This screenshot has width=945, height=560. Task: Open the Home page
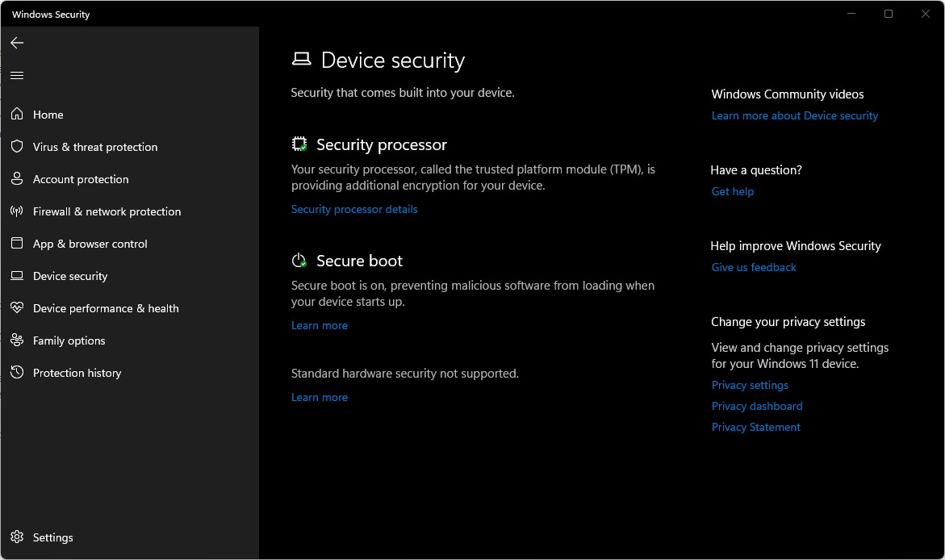130,115
